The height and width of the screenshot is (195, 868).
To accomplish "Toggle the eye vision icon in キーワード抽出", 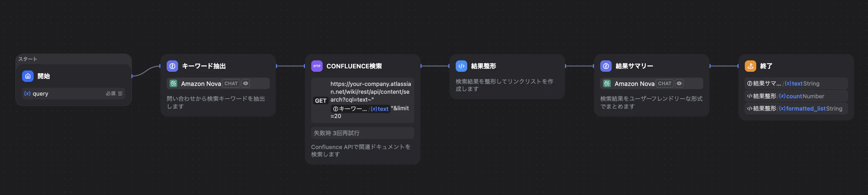I will [x=246, y=83].
